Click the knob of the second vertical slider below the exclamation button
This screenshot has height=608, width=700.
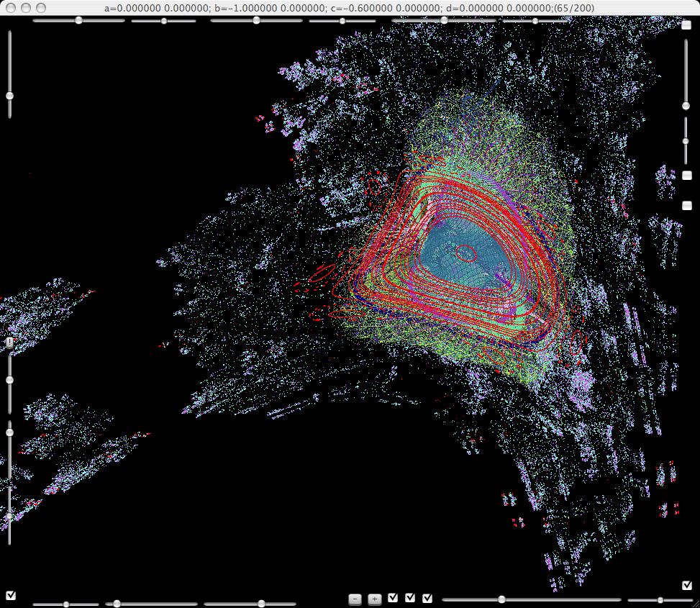coord(9,432)
